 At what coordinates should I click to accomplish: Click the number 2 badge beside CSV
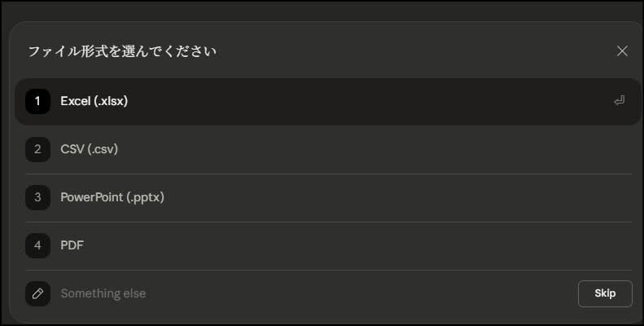click(x=37, y=150)
